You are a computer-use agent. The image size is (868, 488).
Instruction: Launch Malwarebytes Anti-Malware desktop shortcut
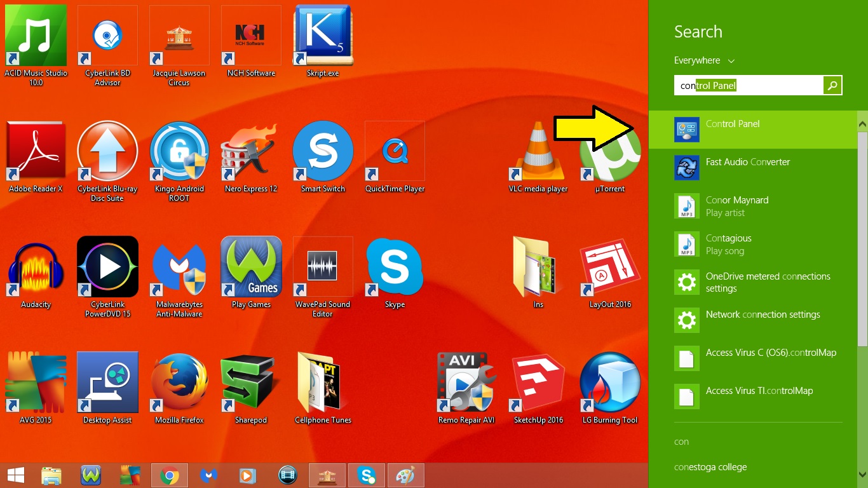coord(179,267)
